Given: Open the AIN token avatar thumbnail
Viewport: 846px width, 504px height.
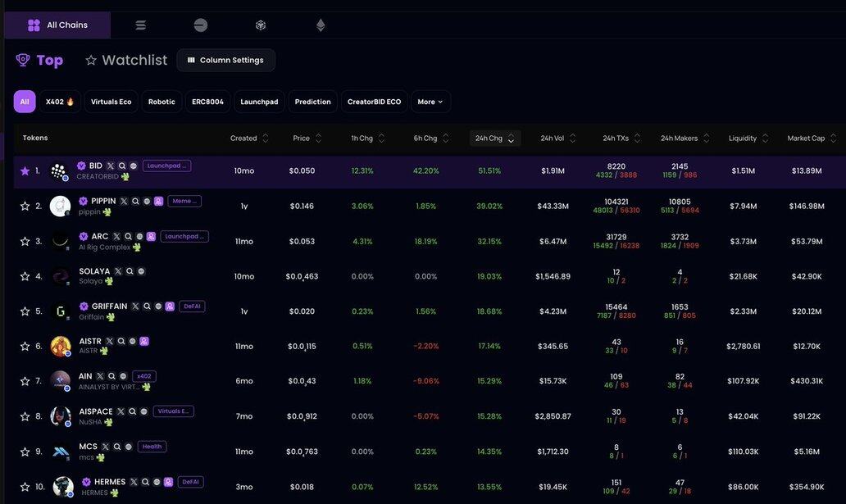Looking at the screenshot, I should click(x=61, y=381).
